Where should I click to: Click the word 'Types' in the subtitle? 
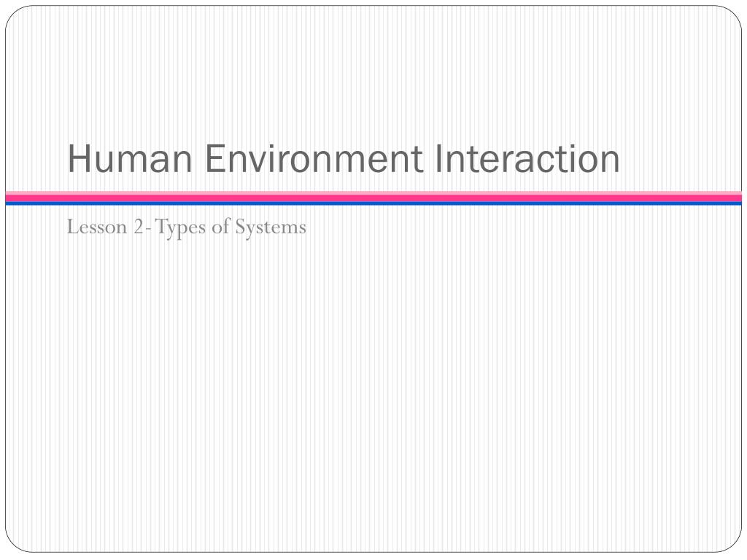[x=181, y=228]
